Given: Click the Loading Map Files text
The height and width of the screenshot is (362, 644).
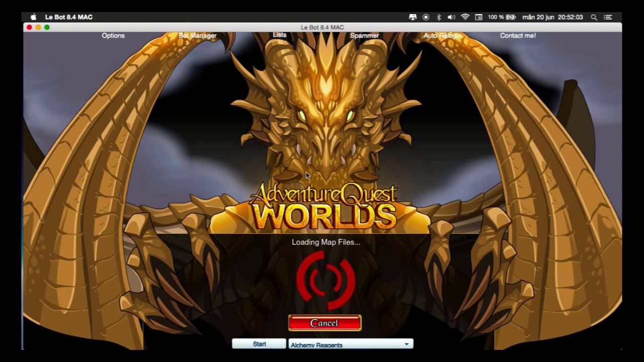Looking at the screenshot, I should click(x=326, y=242).
